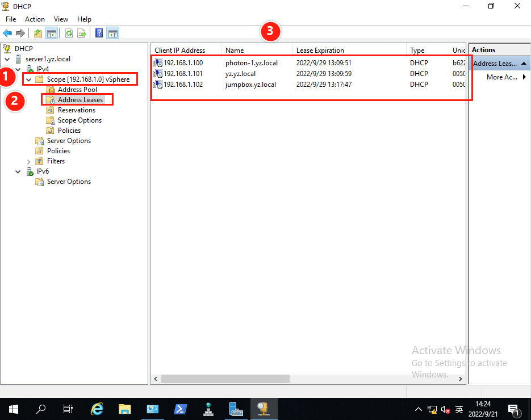
Task: Collapse the IPv6 tree node
Action: [18, 171]
